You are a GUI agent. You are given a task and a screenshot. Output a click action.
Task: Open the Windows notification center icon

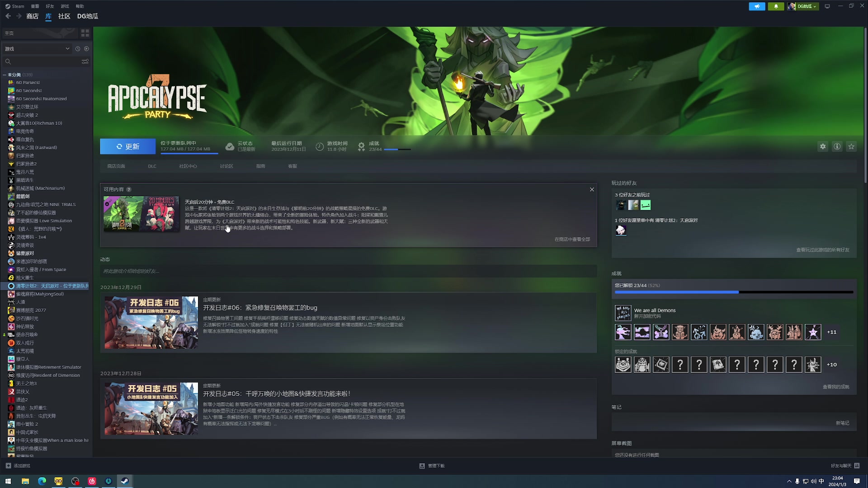pyautogui.click(x=857, y=481)
